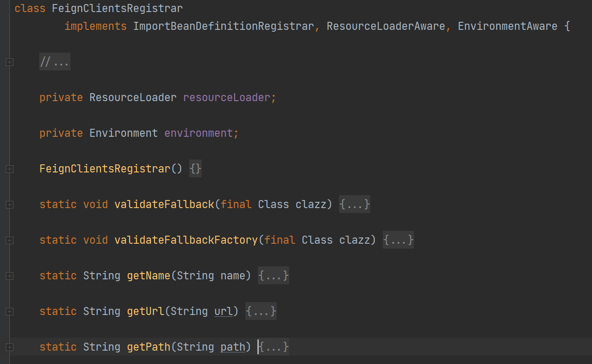This screenshot has width=592, height=364.
Task: Click the gutter fold icon beside getUrl
Action: click(x=9, y=312)
